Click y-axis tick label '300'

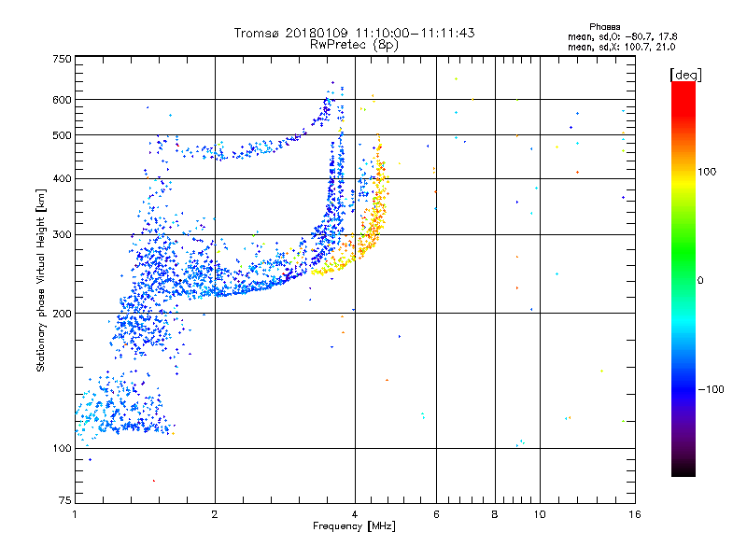[62, 234]
